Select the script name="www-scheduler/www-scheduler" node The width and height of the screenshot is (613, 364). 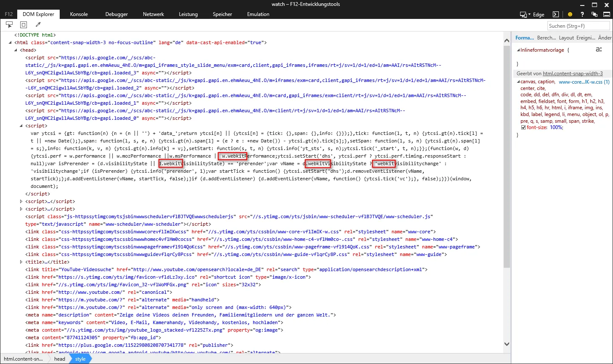tap(229, 220)
